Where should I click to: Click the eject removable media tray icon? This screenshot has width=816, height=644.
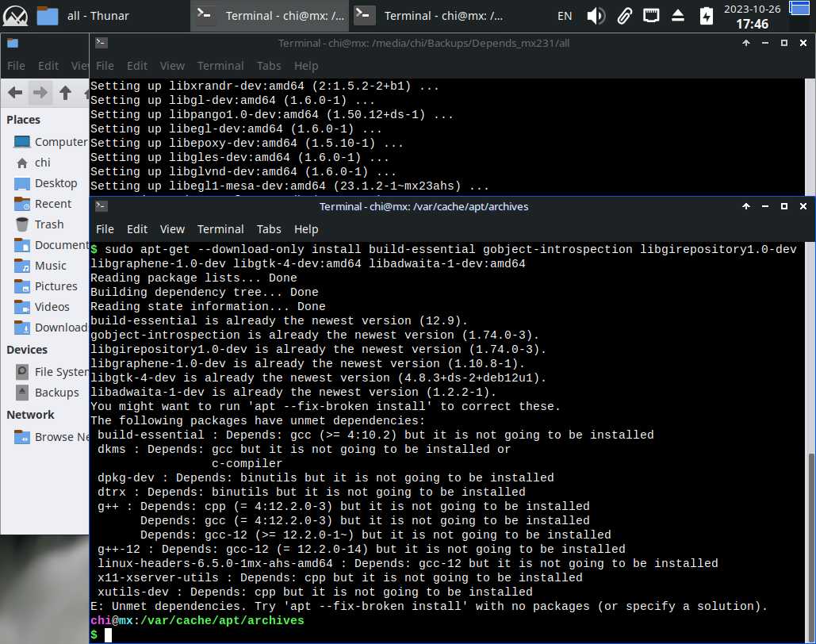[x=677, y=16]
